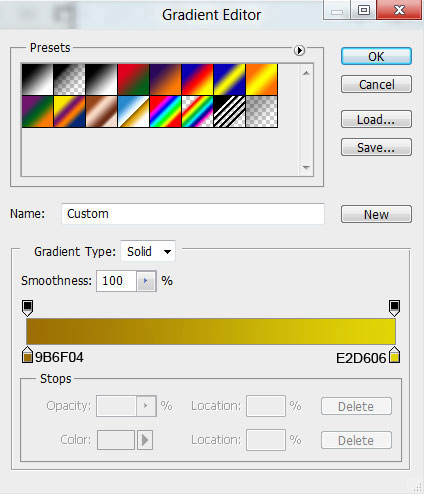Click OK to confirm the gradient
Screen dimensions: 424x494
[376, 56]
